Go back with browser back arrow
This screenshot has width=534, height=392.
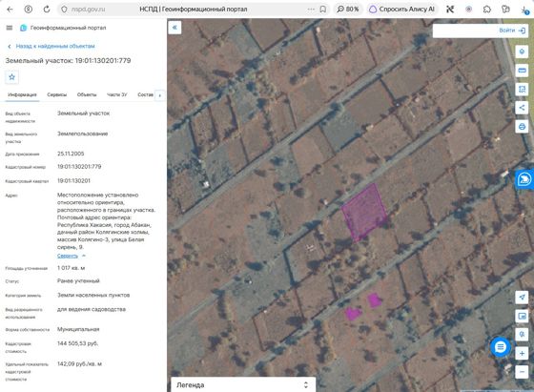tap(10, 10)
